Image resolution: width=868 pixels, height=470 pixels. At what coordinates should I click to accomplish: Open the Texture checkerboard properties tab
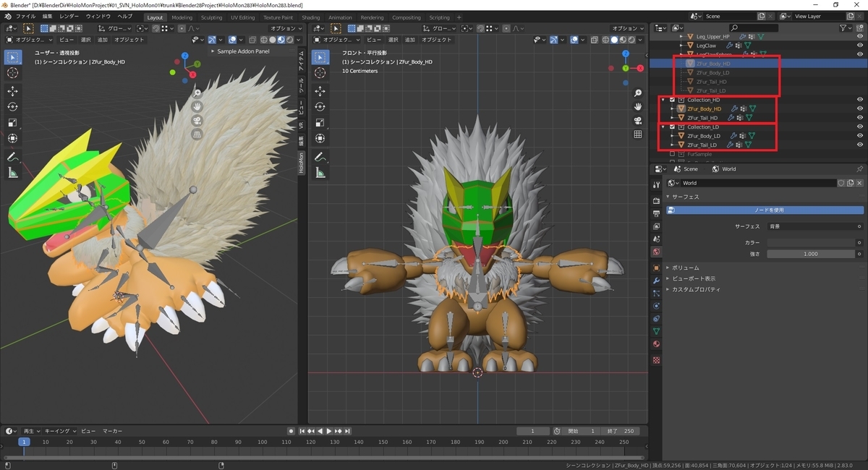(656, 359)
